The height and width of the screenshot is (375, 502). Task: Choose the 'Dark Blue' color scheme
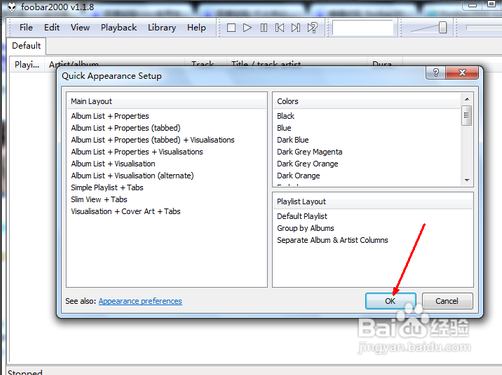tap(293, 140)
